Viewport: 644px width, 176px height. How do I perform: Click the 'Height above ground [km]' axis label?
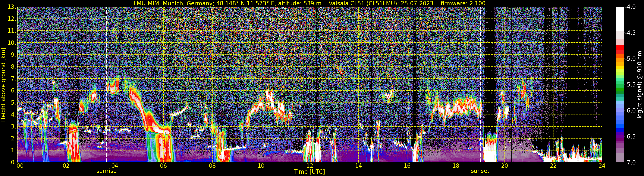(3, 85)
